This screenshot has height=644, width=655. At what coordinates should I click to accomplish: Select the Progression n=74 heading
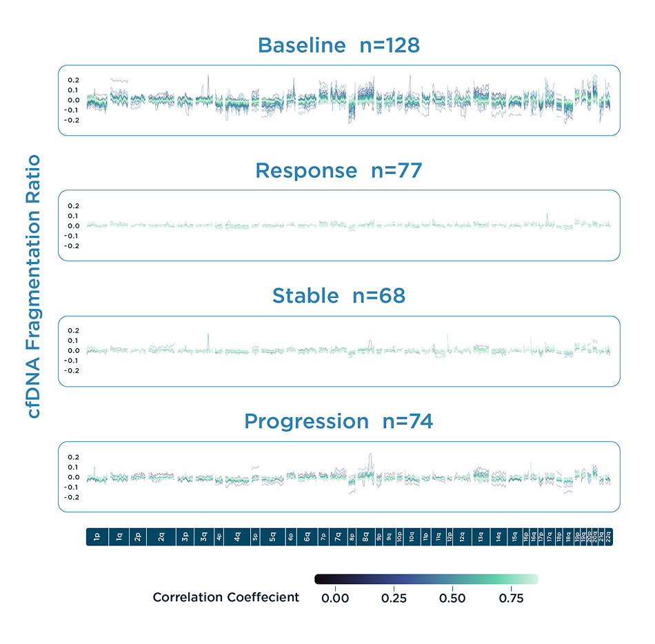(x=339, y=421)
